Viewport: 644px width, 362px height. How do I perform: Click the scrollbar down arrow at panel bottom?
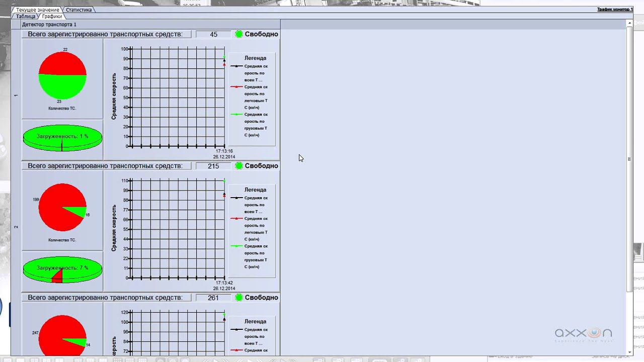click(x=629, y=352)
